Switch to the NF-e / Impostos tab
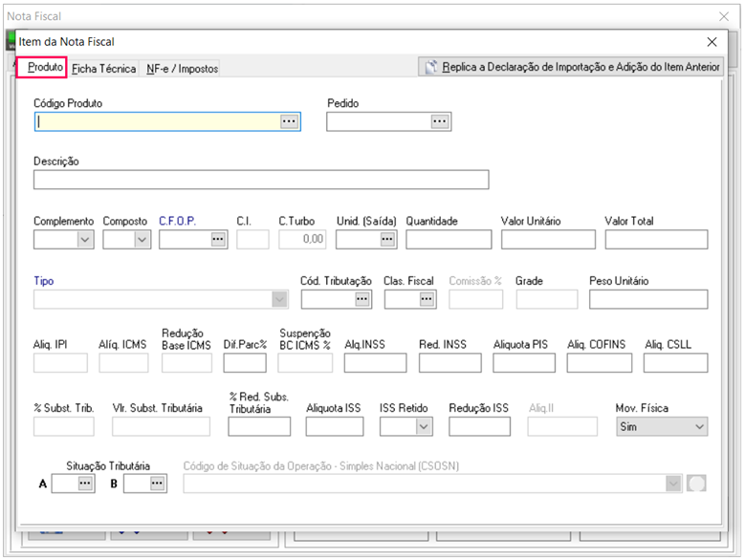The height and width of the screenshot is (560, 745). (182, 69)
